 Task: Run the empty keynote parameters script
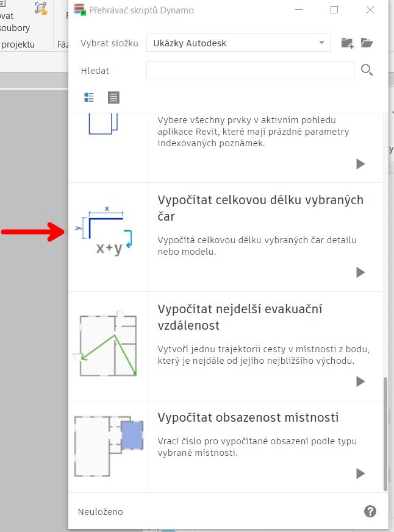click(360, 164)
